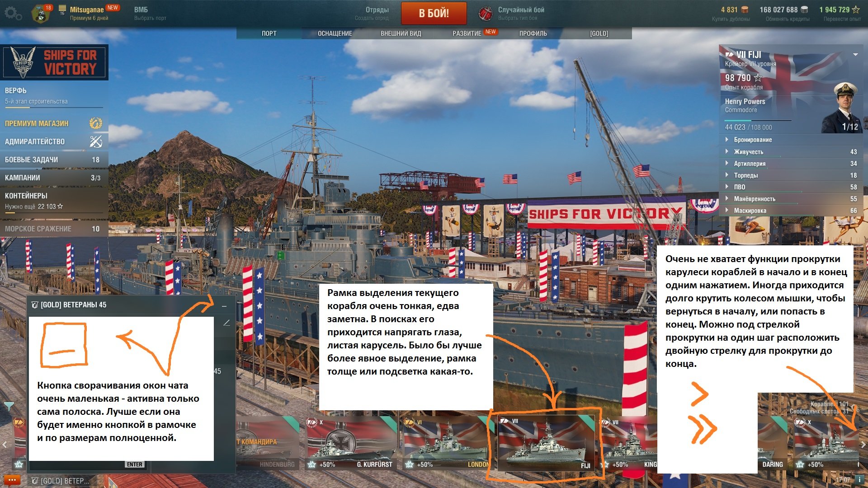868x488 pixels.
Task: Select London ship in carousel
Action: [x=447, y=443]
